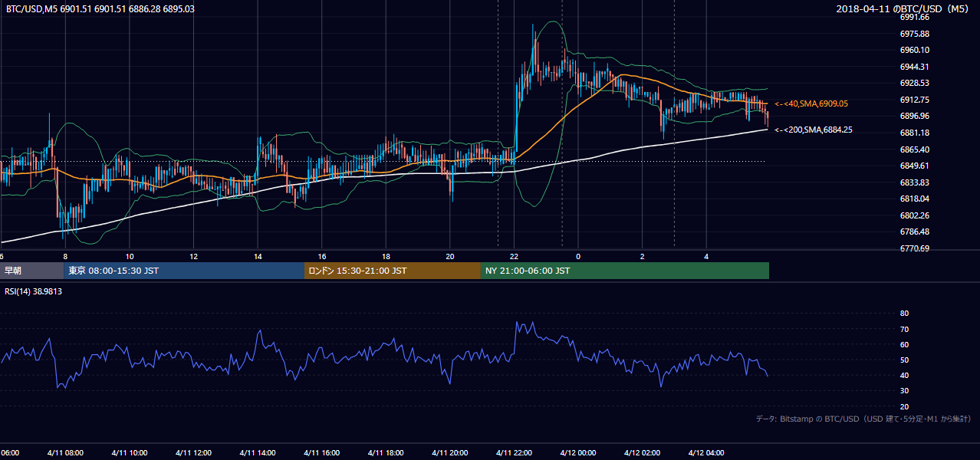
Task: Click price axis value 6786.48
Action: point(914,232)
